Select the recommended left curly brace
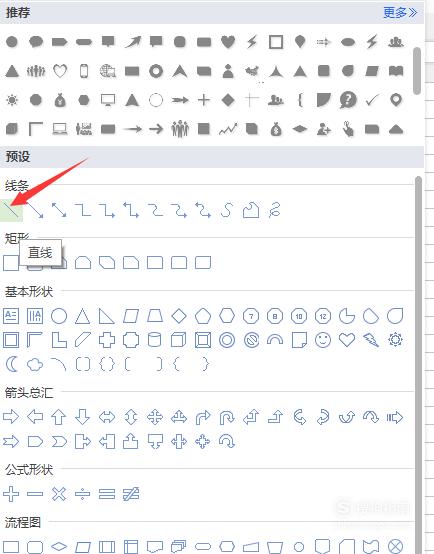434x554 pixels. tap(300, 100)
